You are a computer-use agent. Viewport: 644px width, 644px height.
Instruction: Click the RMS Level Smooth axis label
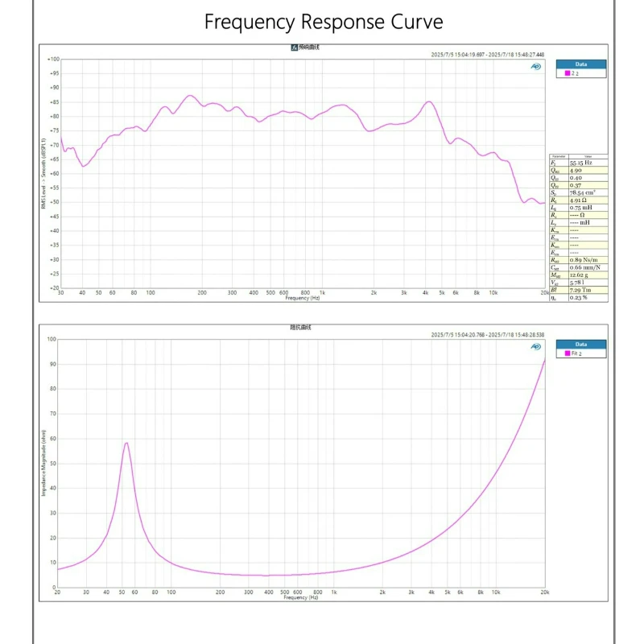click(x=43, y=173)
